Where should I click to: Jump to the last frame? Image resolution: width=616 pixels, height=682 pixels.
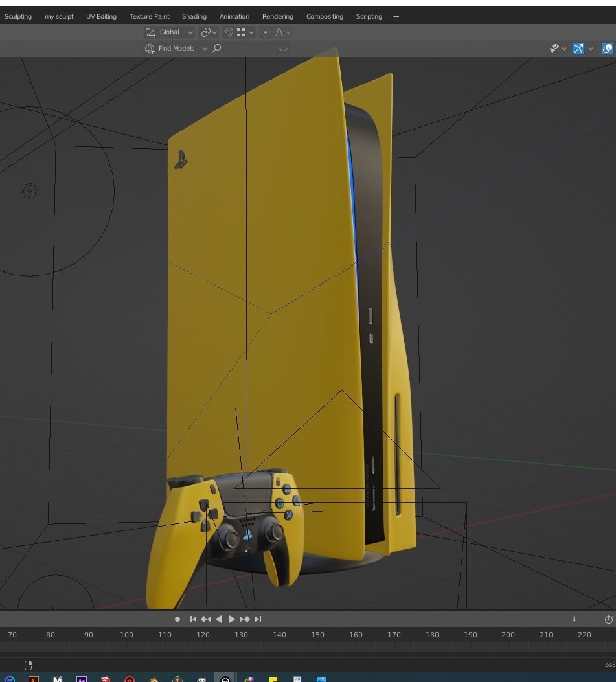tap(258, 619)
